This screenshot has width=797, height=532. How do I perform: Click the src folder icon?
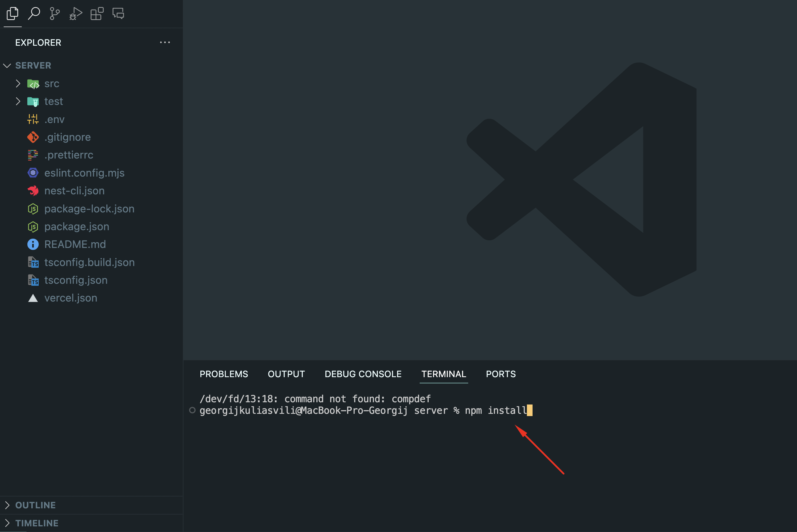tap(33, 83)
